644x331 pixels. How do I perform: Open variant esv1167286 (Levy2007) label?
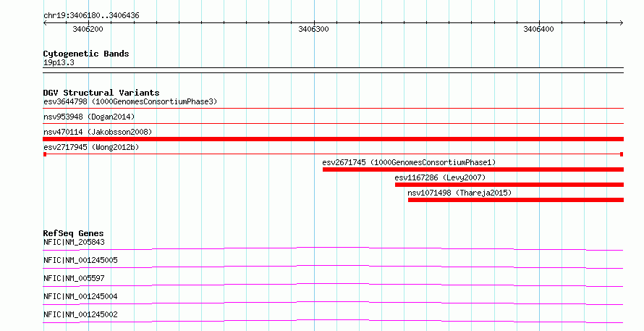click(440, 177)
